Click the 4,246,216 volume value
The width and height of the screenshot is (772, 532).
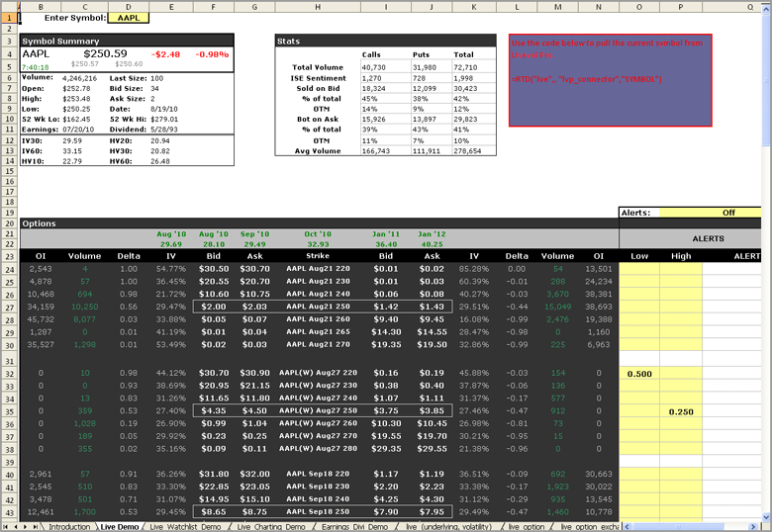(79, 78)
